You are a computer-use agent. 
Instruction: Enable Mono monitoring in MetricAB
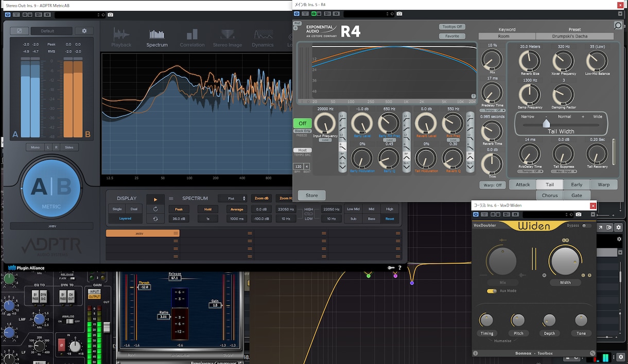(35, 147)
